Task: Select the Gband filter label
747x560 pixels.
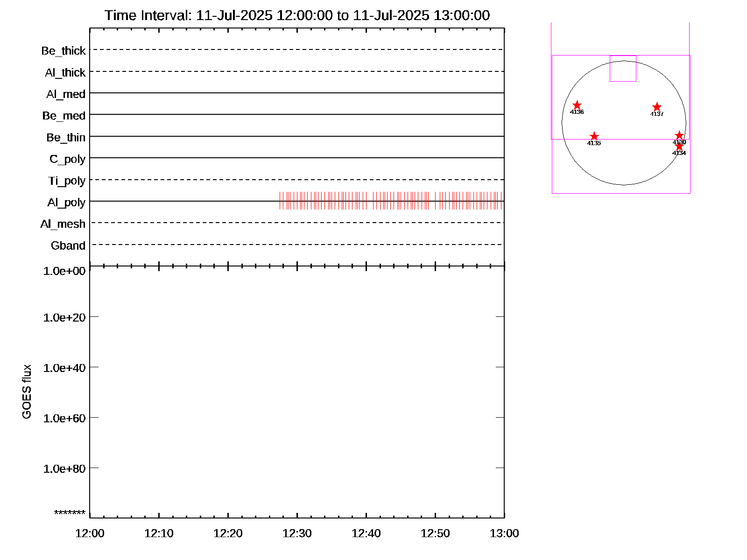Action: [68, 246]
